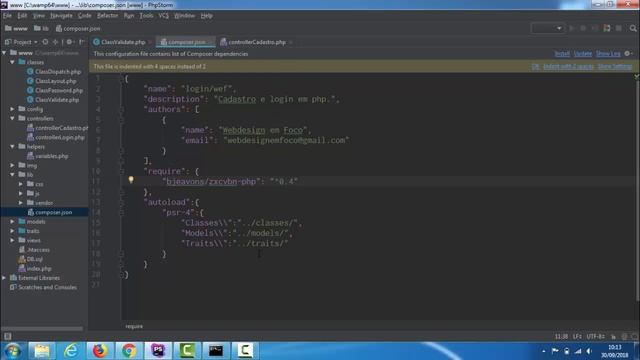Switch to controllerCadastro.php tab
Image resolution: width=640 pixels, height=360 pixels.
pos(256,42)
